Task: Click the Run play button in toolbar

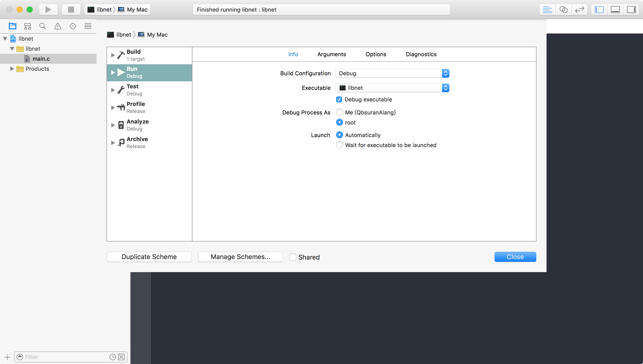Action: 48,10
